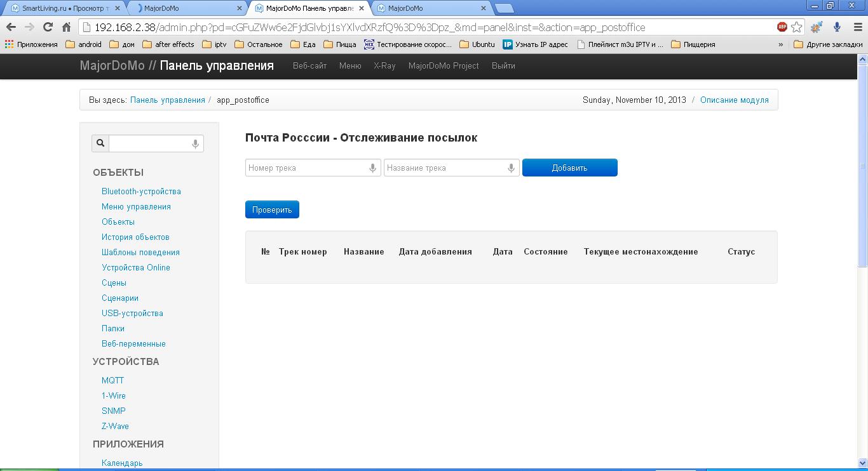This screenshot has height=471, width=868.
Task: Click microphone icon in sidebar search box
Action: [x=196, y=144]
